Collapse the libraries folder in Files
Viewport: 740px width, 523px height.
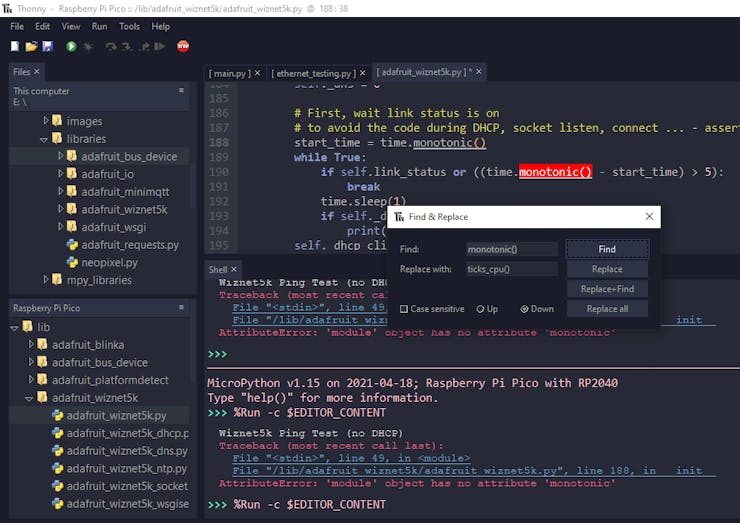pyautogui.click(x=44, y=139)
